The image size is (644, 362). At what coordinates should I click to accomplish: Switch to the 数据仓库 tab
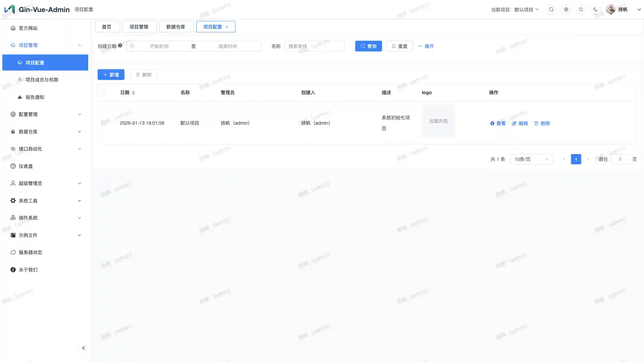pyautogui.click(x=176, y=27)
